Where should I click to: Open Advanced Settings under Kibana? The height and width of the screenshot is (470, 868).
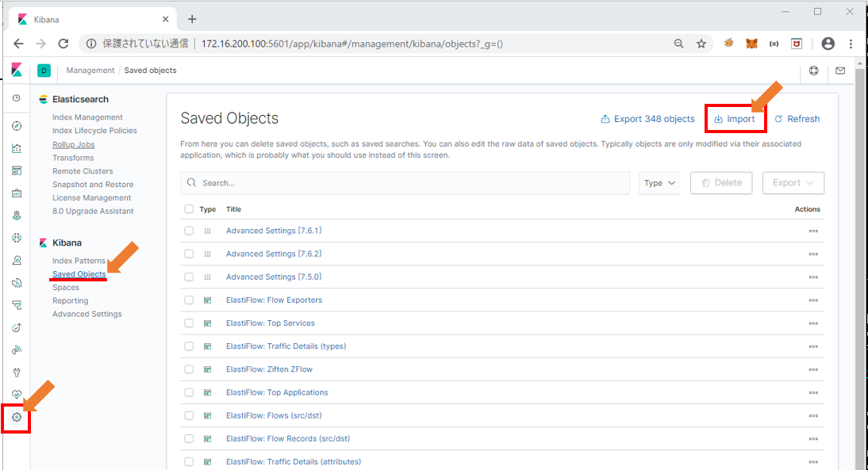(87, 314)
